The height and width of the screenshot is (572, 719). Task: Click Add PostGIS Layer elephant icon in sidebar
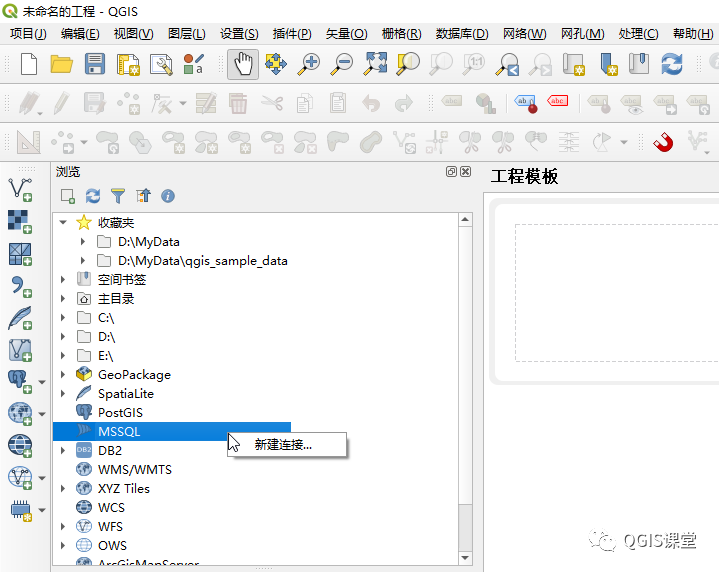20,382
